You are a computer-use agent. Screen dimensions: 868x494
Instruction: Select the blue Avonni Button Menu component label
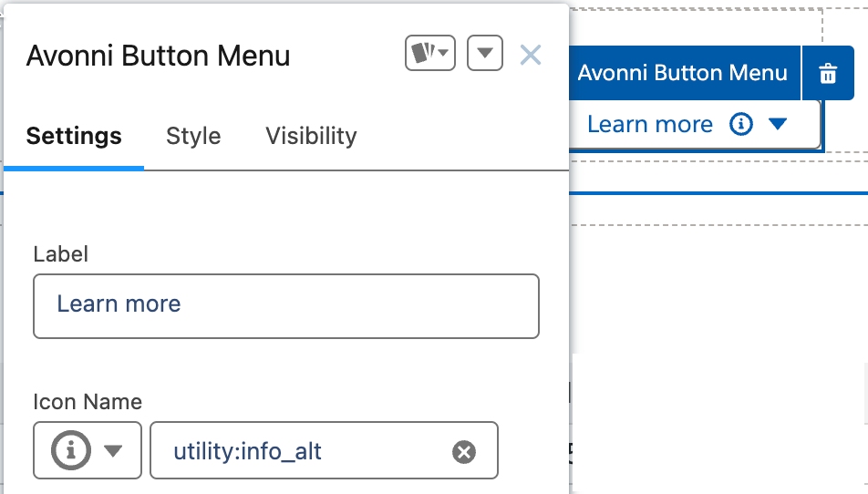682,73
